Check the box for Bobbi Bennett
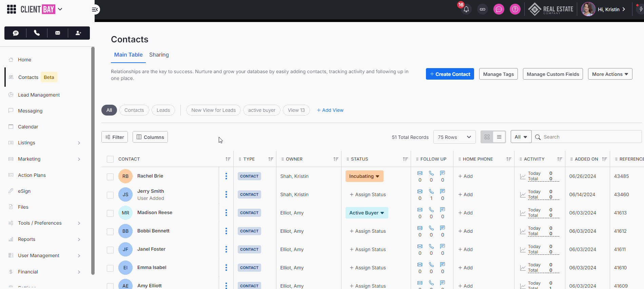The image size is (644, 289). (x=110, y=232)
